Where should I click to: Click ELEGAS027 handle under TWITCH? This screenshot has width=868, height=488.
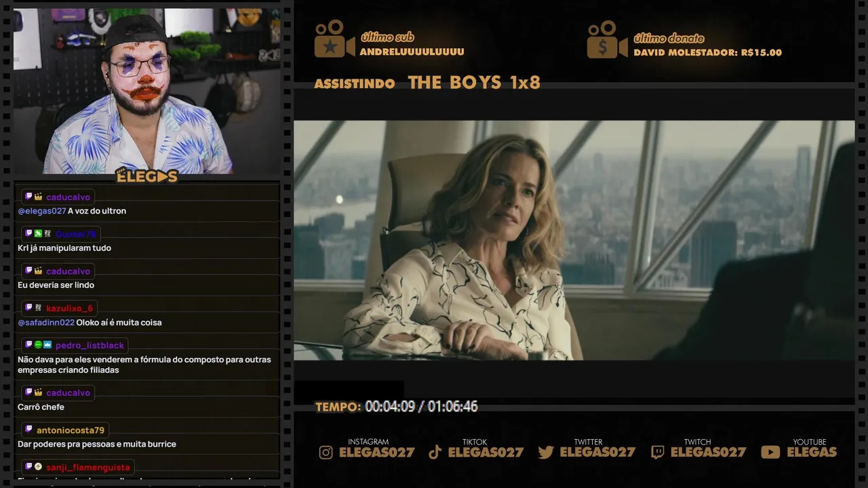[708, 452]
